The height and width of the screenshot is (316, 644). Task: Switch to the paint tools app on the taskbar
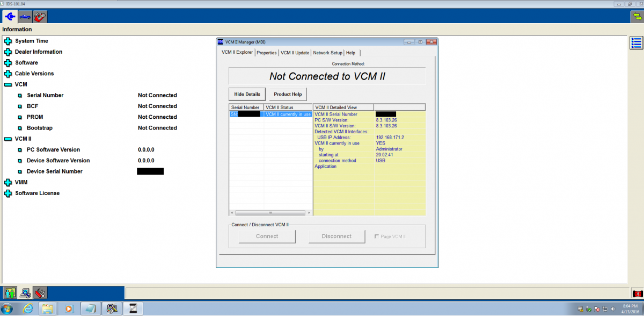coord(112,308)
